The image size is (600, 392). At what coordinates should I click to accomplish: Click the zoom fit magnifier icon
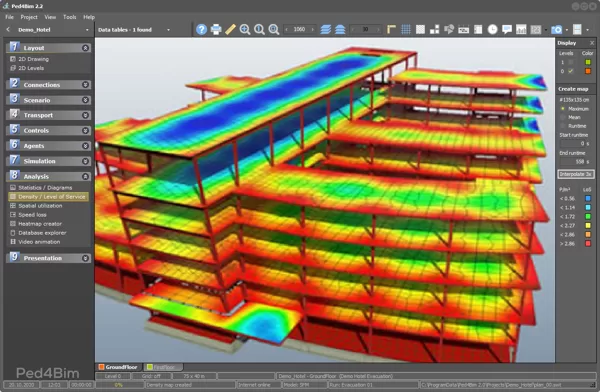pos(274,29)
